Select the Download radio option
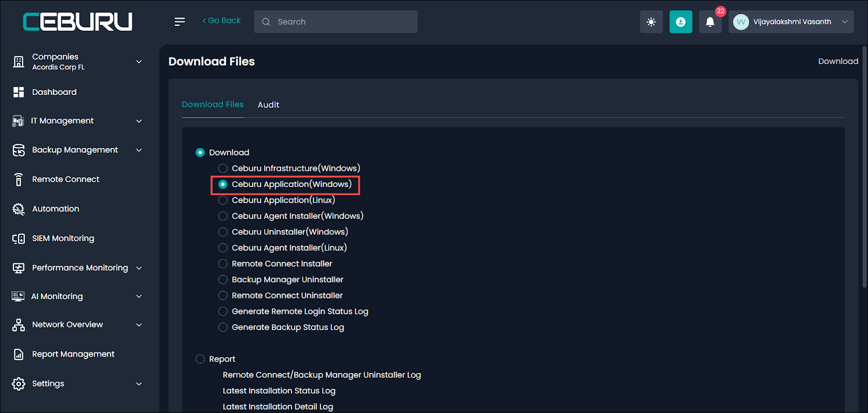This screenshot has height=413, width=868. point(200,153)
